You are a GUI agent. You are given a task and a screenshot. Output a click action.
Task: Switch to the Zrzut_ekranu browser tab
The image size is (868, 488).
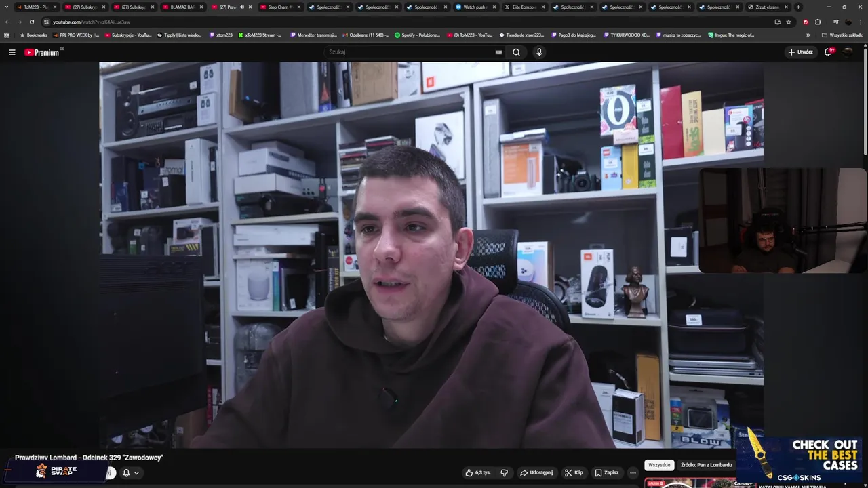pos(767,7)
